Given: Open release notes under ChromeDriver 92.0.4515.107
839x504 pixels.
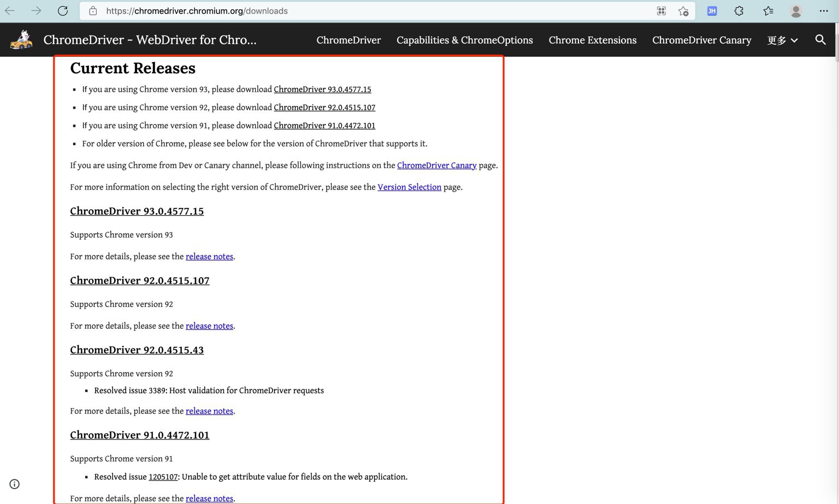Looking at the screenshot, I should click(x=209, y=326).
